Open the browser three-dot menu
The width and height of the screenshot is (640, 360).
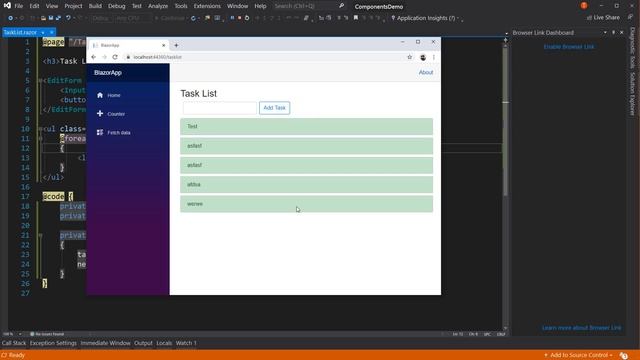point(433,58)
